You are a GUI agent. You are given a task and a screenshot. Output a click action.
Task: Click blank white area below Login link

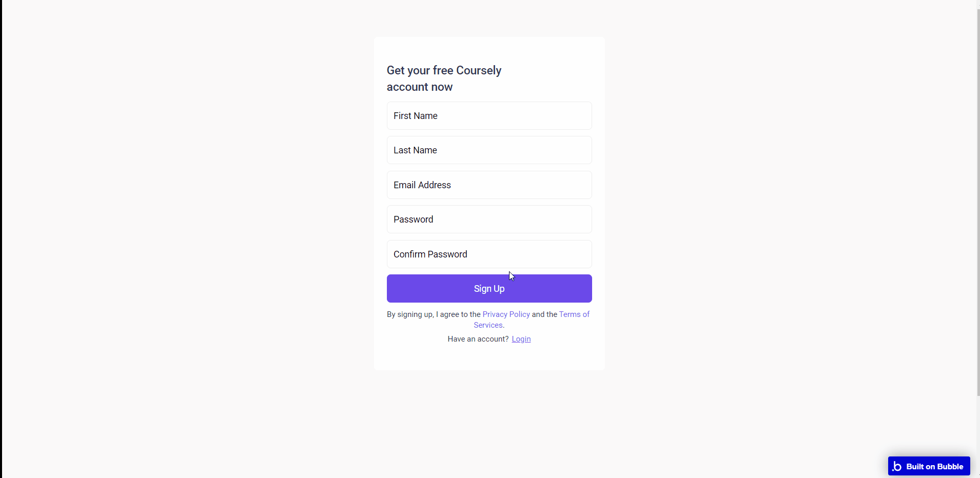click(x=489, y=357)
